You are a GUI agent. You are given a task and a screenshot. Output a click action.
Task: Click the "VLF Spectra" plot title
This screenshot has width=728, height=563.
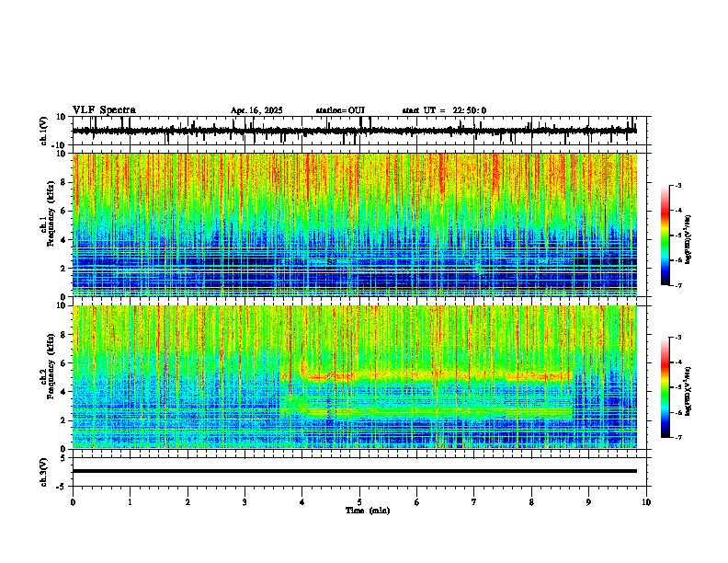click(x=104, y=110)
